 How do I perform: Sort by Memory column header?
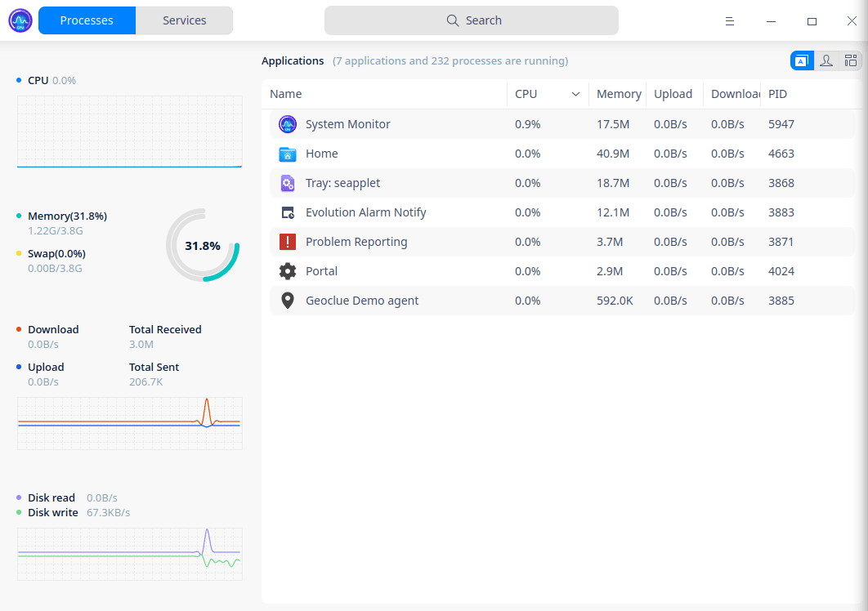coord(619,94)
